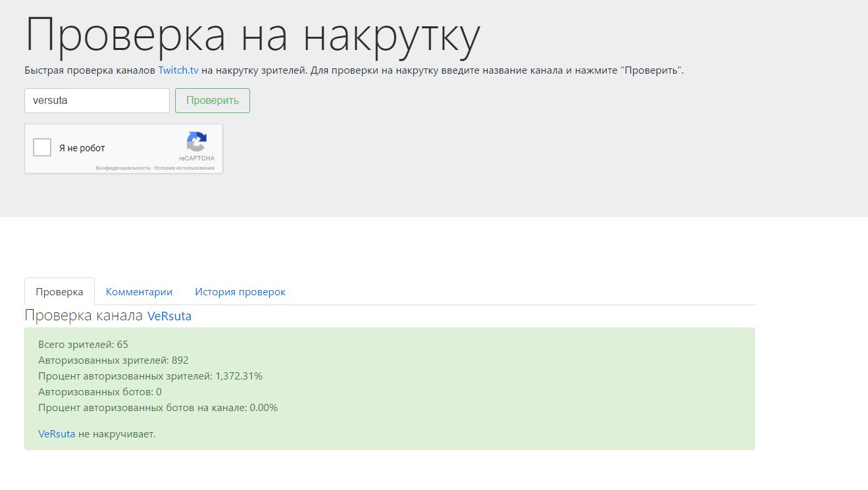Image resolution: width=868 pixels, height=490 pixels.
Task: Click the "Авторизованных зрителей: 892" line
Action: pyautogui.click(x=113, y=360)
